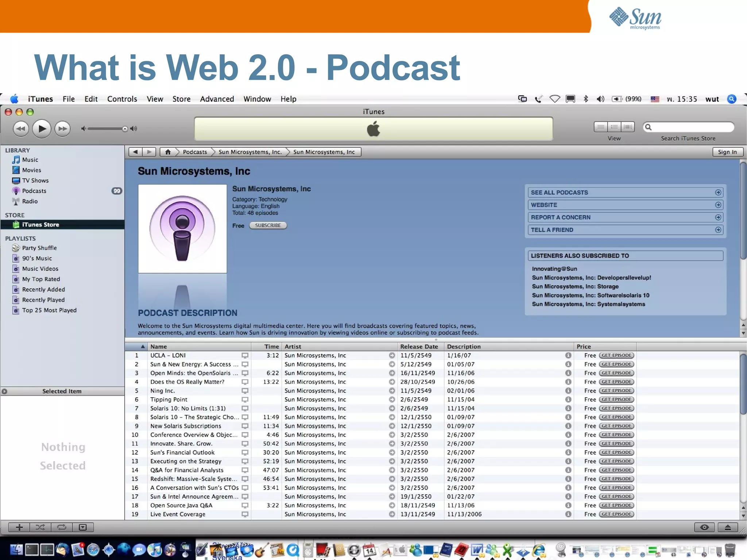Open the Advanced menu
Viewport: 747px width, 560px height.
[x=217, y=99]
